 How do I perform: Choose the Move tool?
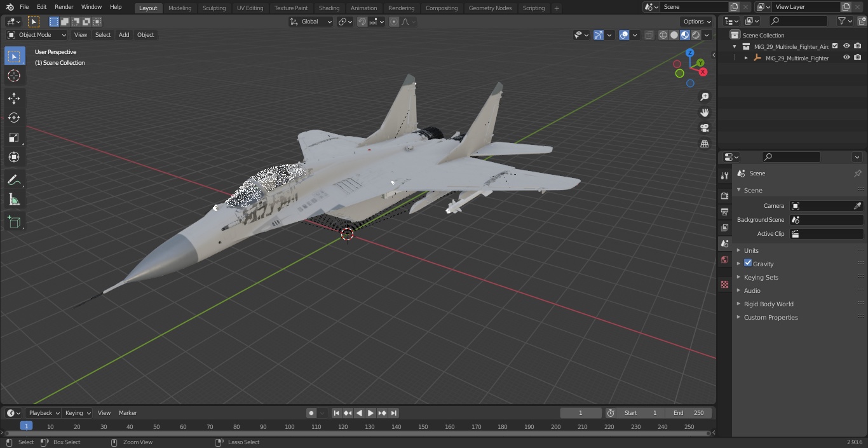(14, 98)
